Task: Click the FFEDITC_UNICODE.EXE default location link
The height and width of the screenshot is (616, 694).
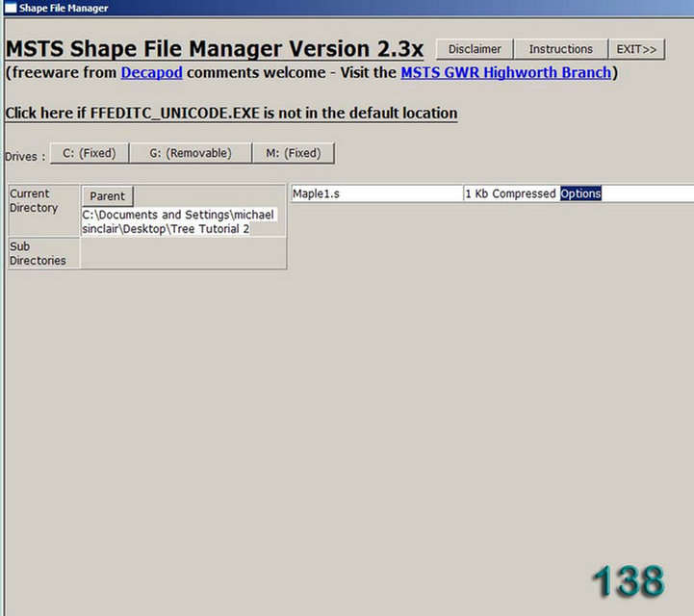Action: point(231,114)
